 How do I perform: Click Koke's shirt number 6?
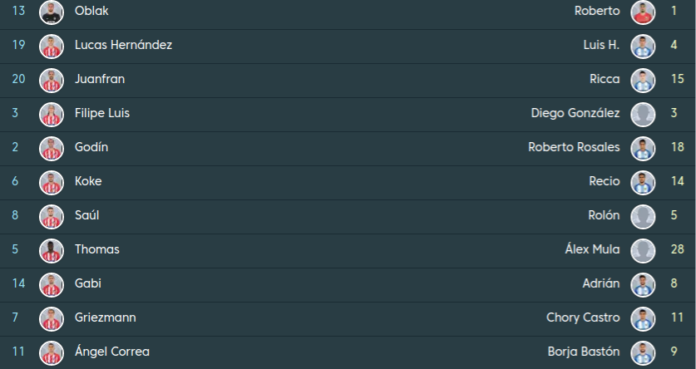15,181
